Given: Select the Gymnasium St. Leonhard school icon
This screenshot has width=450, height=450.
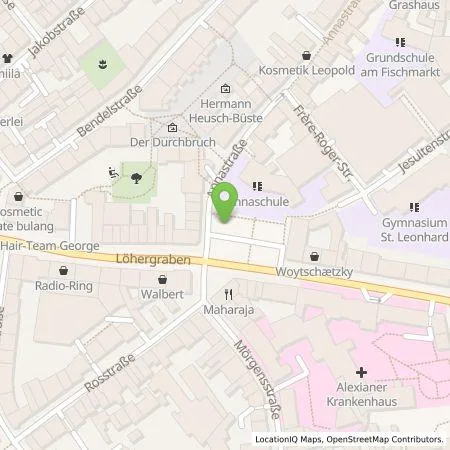Looking at the screenshot, I should 415,207.
